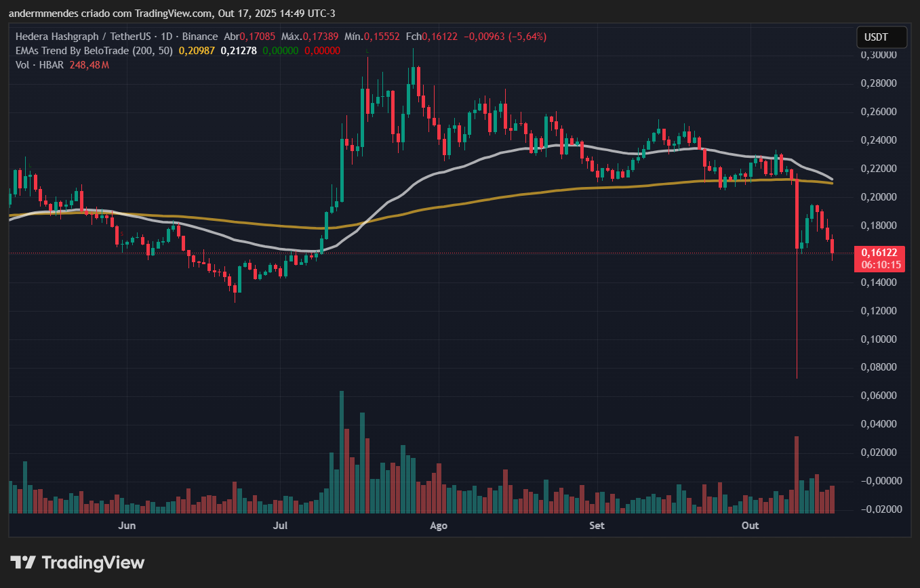This screenshot has height=588, width=920.
Task: Click the 0,08000 price scale label
Action: point(878,367)
